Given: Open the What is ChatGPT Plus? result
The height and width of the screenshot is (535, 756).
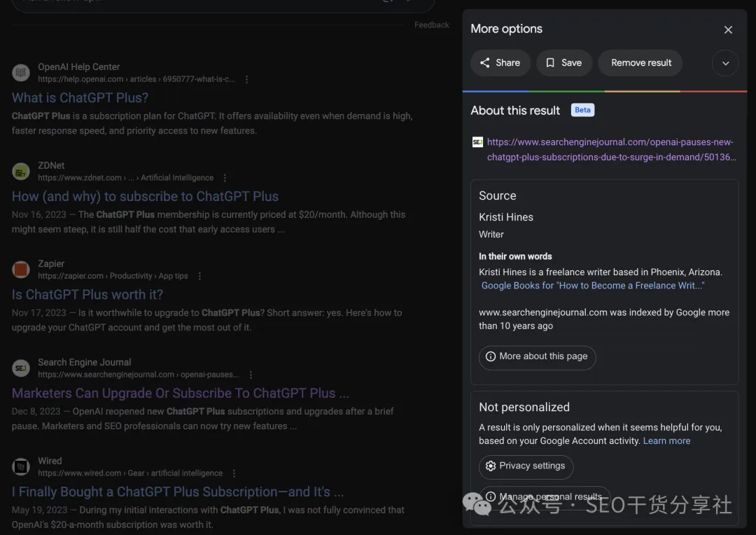Looking at the screenshot, I should click(x=80, y=98).
